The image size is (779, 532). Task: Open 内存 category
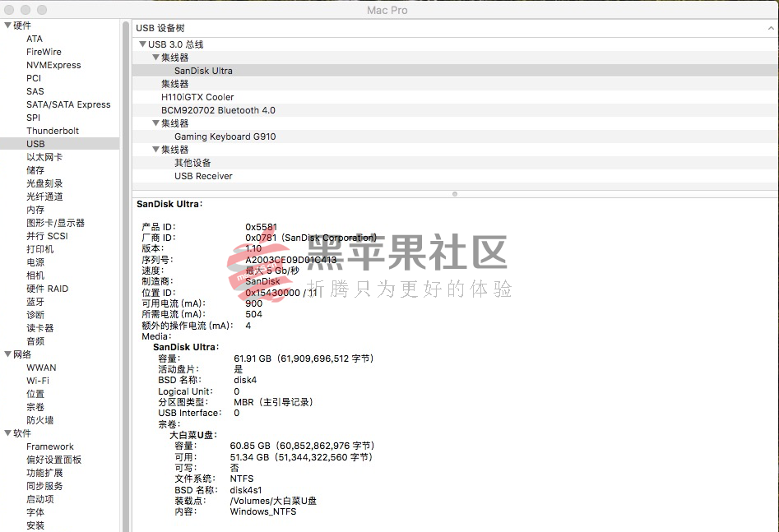click(35, 210)
